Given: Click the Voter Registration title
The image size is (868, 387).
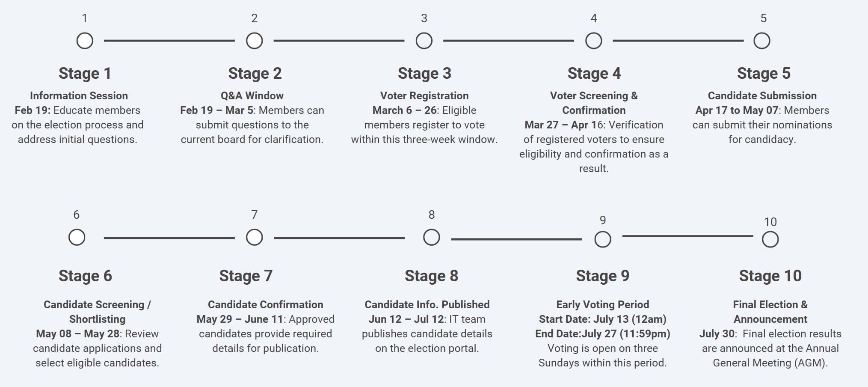Looking at the screenshot, I should coord(424,95).
